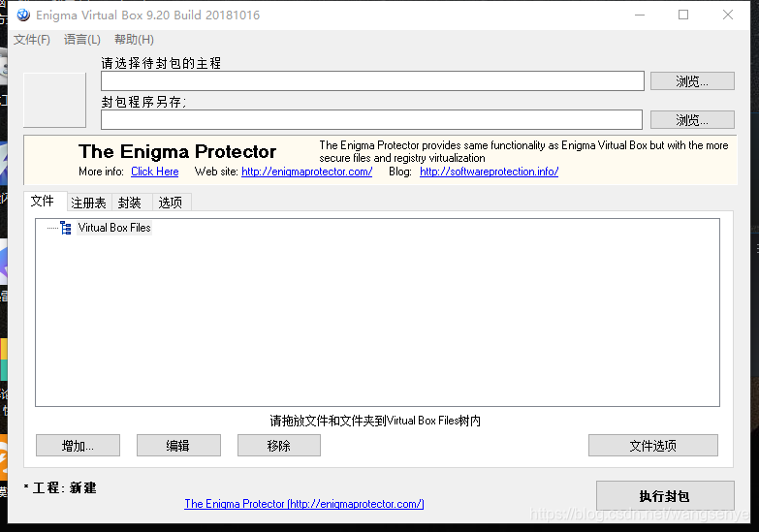This screenshot has width=759, height=532.
Task: Open The Enigma Protector footer link
Action: pos(304,504)
